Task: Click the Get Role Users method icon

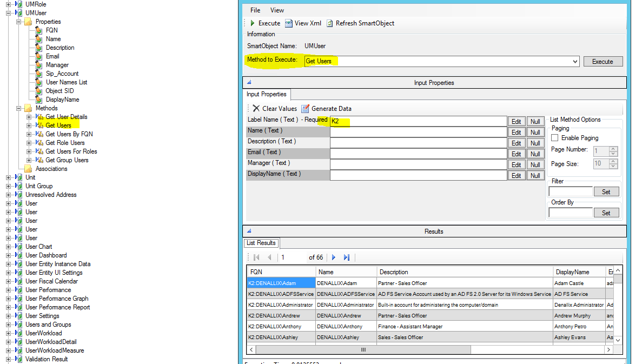Action: 39,142
